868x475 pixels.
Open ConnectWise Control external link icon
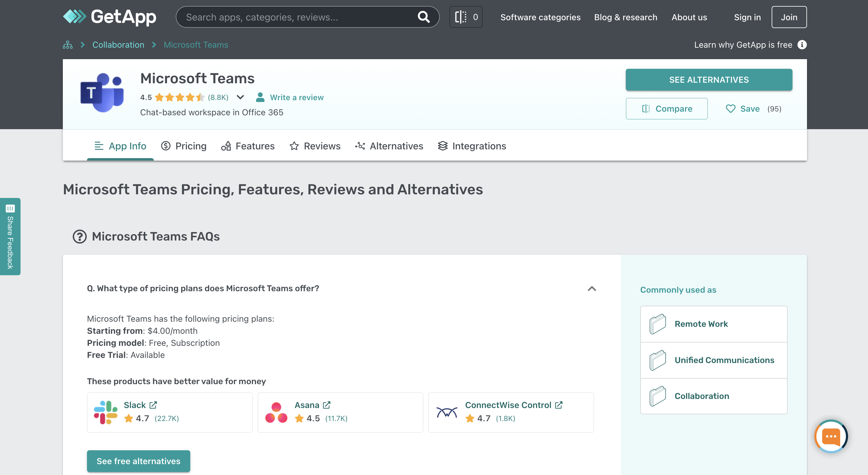(559, 405)
